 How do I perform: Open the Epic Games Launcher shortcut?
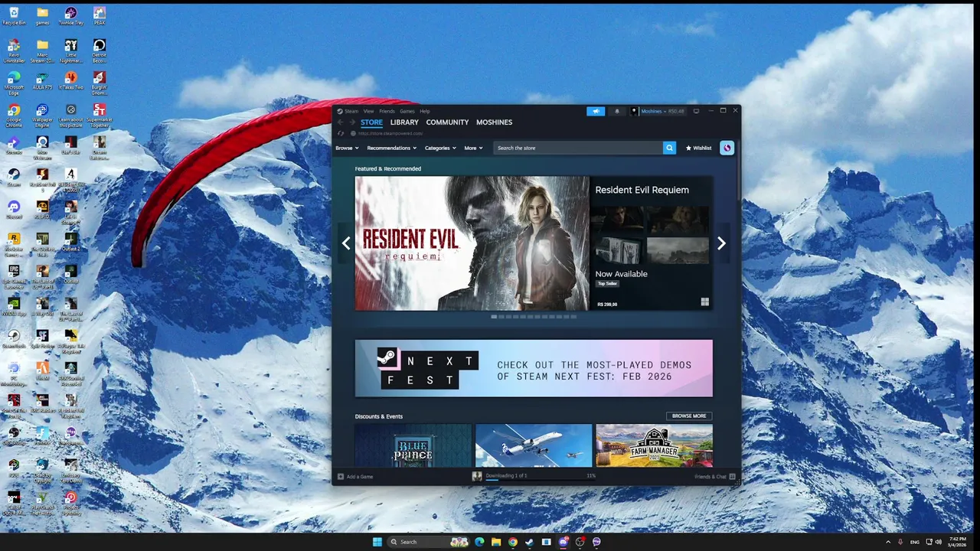pyautogui.click(x=14, y=277)
